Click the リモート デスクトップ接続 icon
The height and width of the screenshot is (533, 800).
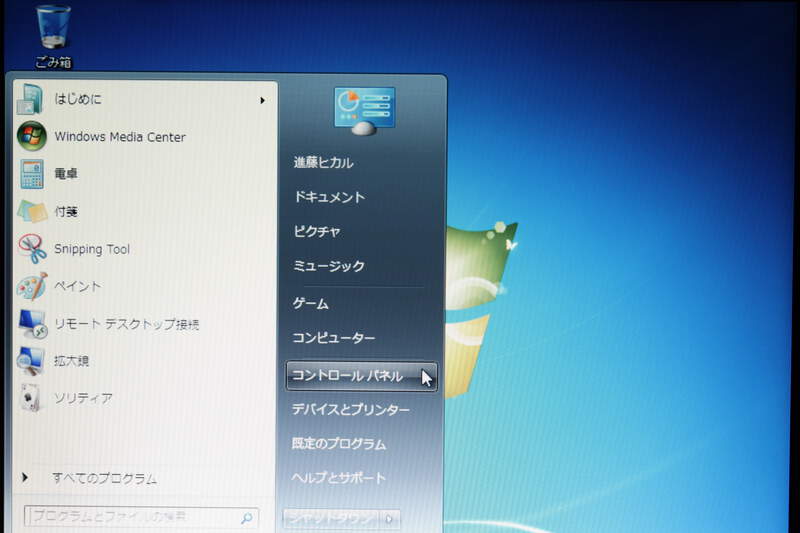[33, 324]
